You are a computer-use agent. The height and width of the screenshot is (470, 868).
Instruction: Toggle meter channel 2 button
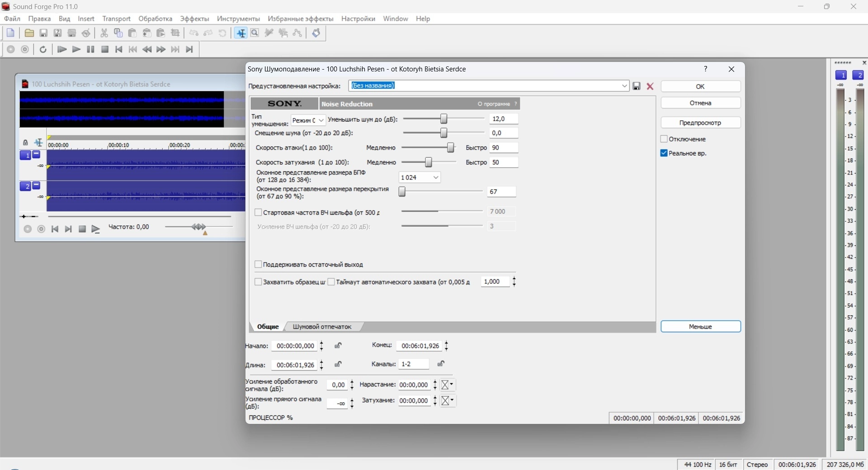tap(858, 75)
